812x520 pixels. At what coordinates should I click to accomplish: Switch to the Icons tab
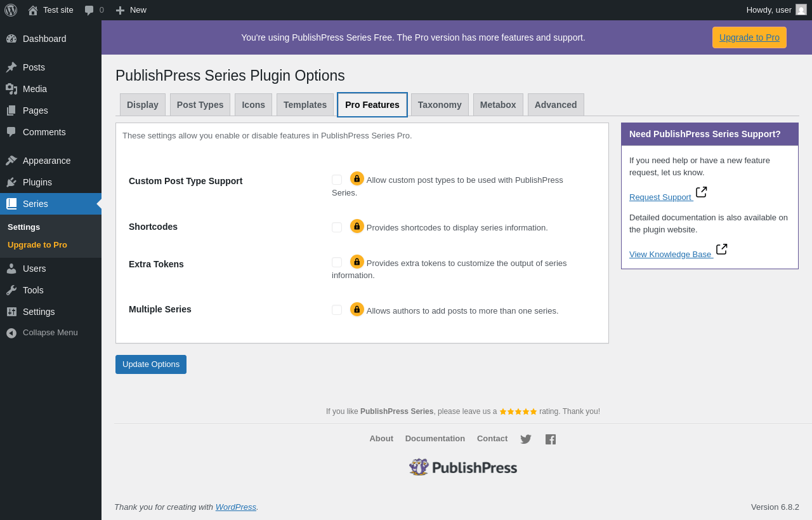coord(254,105)
